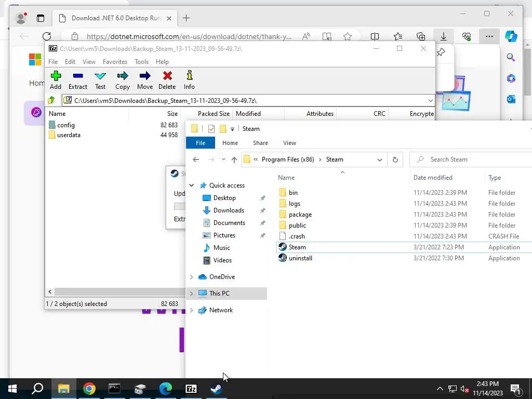Screen dimensions: 532x399
Task: Open the 7-Zip View menu
Action: pos(89,62)
